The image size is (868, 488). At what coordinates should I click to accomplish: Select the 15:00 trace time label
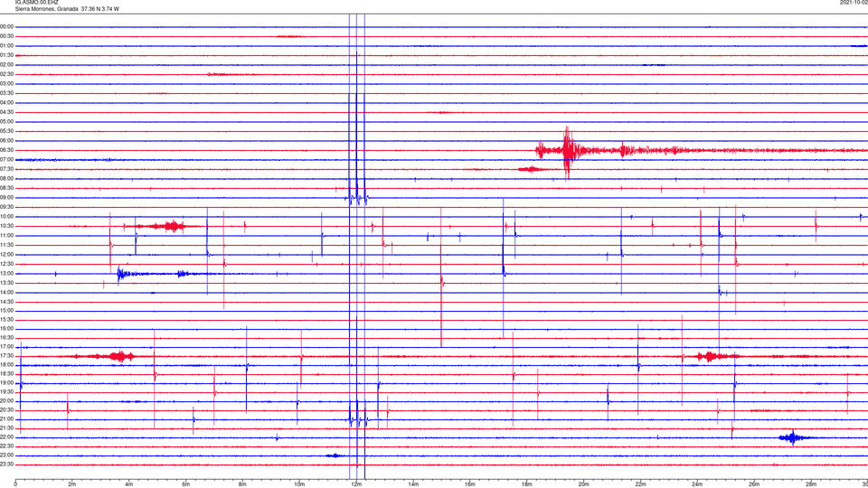(7, 310)
